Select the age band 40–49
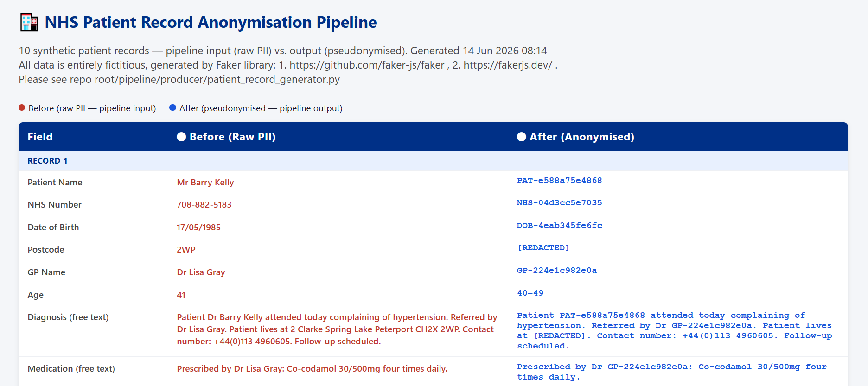Screen dimensions: 868x386 pos(530,293)
